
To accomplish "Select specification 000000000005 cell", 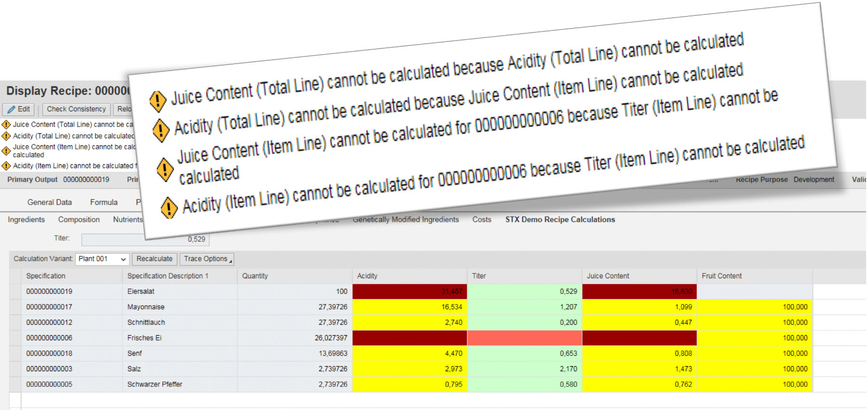I will click(x=72, y=384).
